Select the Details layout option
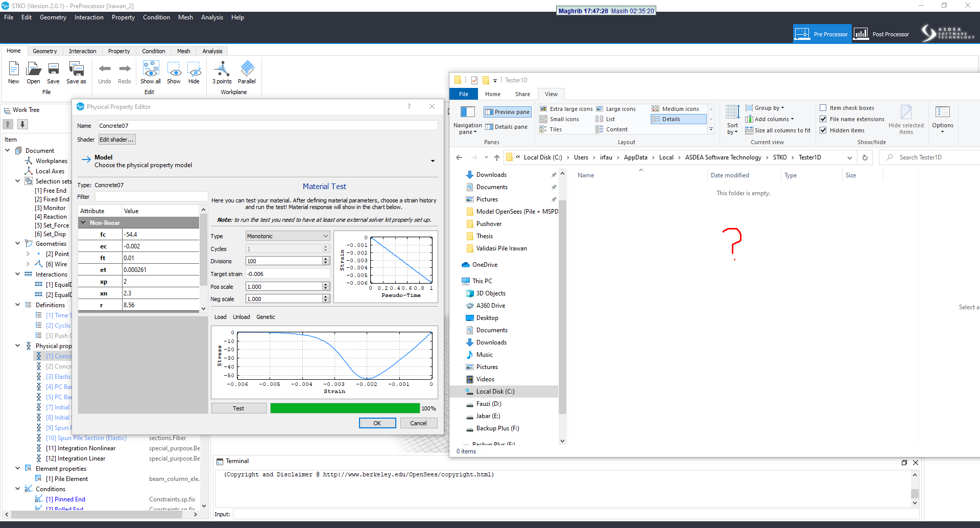980x528 pixels. pyautogui.click(x=678, y=119)
